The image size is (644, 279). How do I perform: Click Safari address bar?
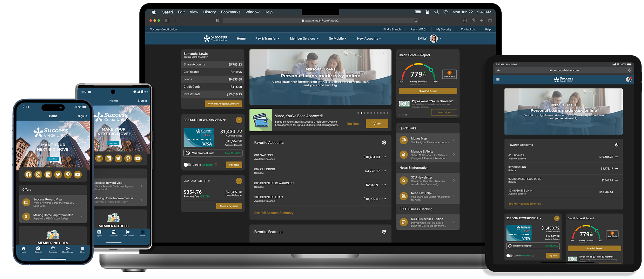point(321,21)
